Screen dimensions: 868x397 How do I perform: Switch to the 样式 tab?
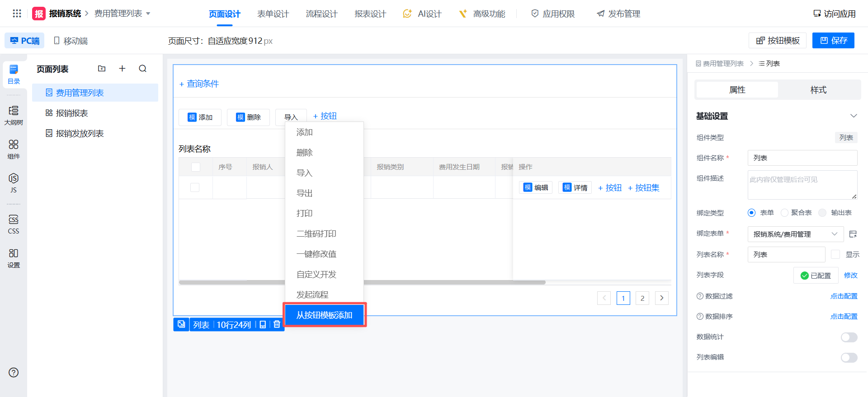click(x=818, y=90)
